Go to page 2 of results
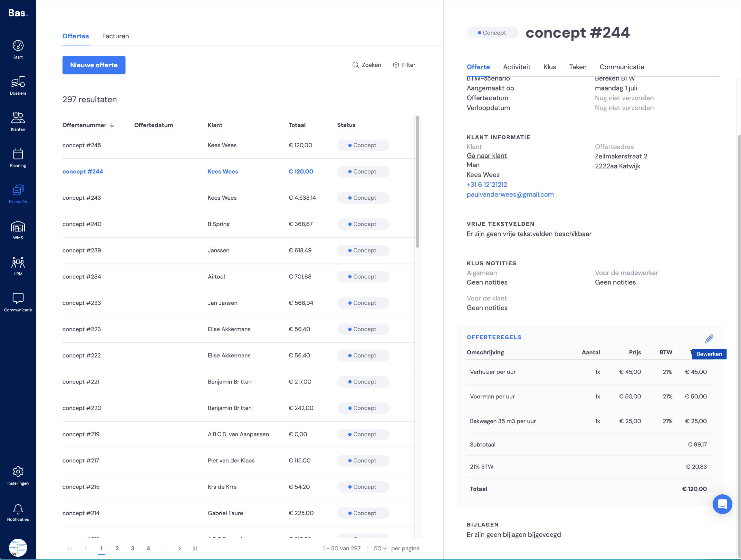This screenshot has width=741, height=560. (x=117, y=548)
